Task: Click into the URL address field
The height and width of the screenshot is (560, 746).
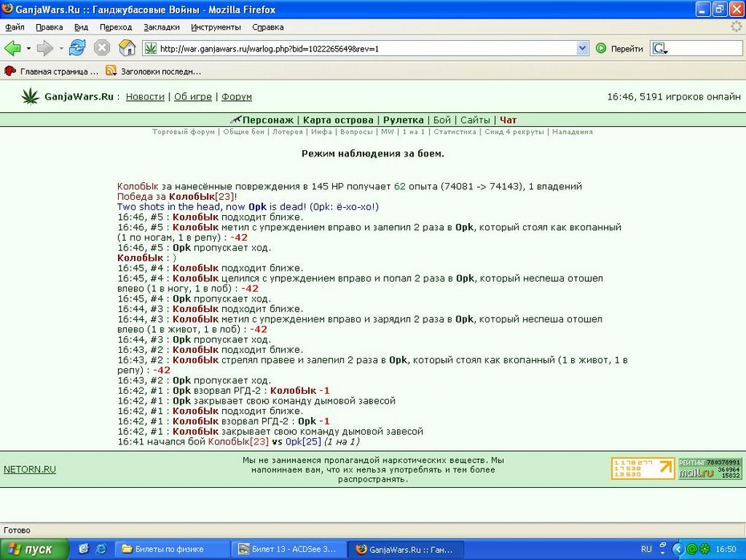Action: pyautogui.click(x=367, y=48)
